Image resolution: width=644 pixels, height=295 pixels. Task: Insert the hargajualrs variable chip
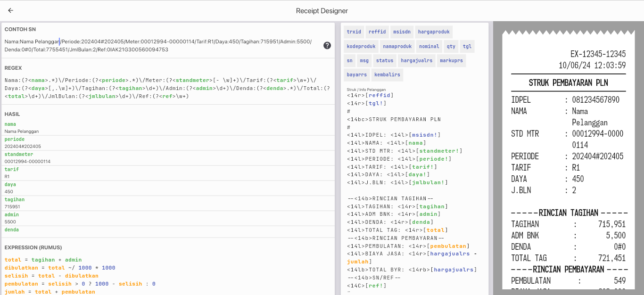coord(416,60)
